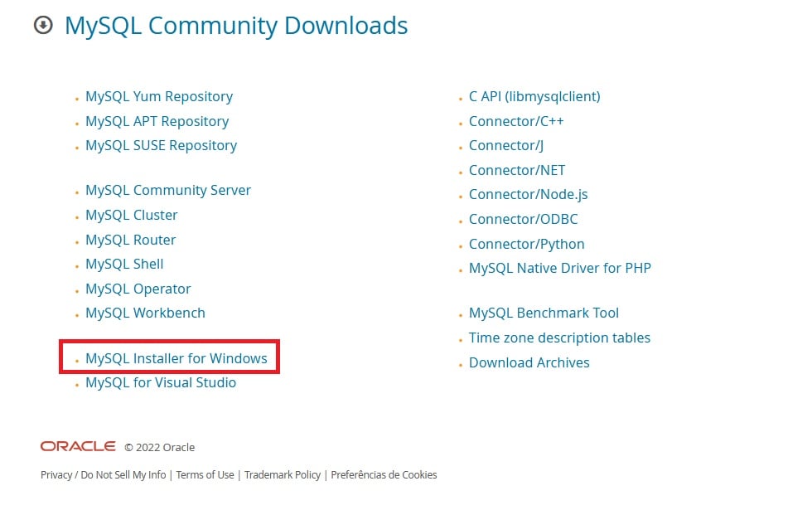
Task: Read the Terms of Use
Action: point(205,475)
